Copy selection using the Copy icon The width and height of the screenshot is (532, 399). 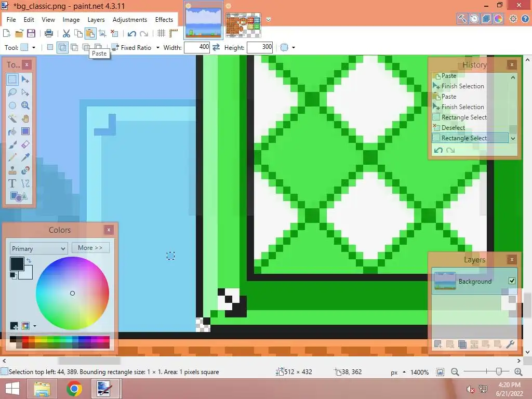click(x=78, y=33)
